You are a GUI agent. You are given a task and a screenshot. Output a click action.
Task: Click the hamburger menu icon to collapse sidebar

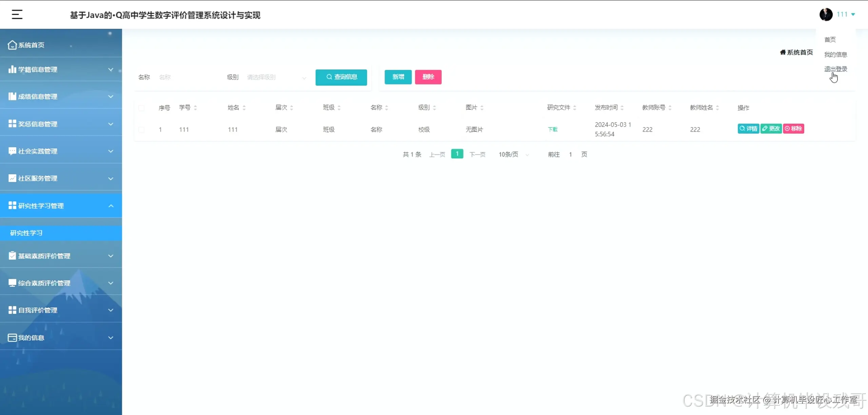(x=17, y=14)
